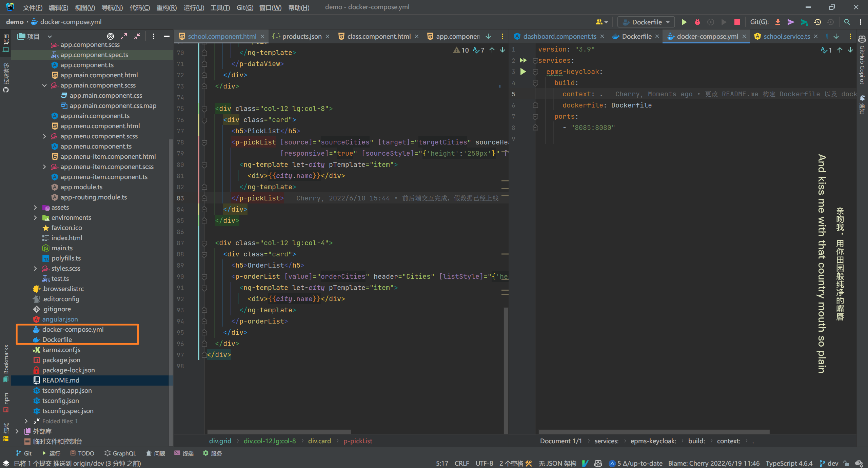Image resolution: width=868 pixels, height=468 pixels.
Task: Open Search Everywhere magnifier icon
Action: (x=847, y=22)
